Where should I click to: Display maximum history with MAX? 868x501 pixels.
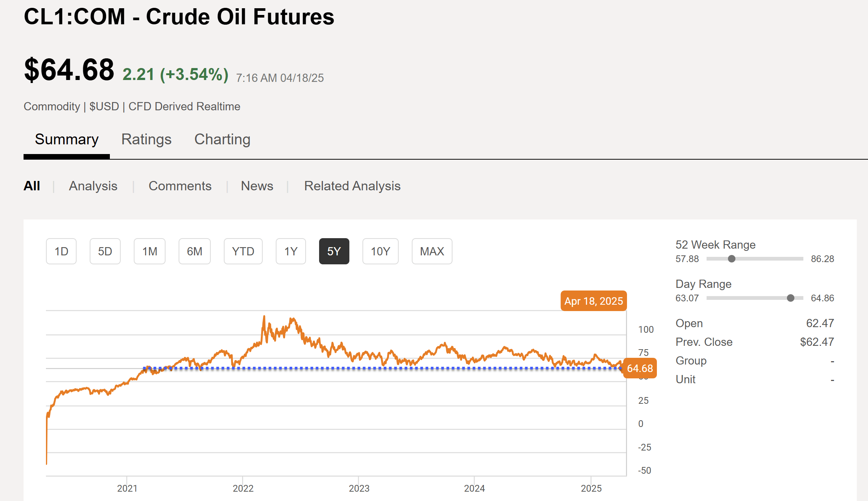pos(432,251)
